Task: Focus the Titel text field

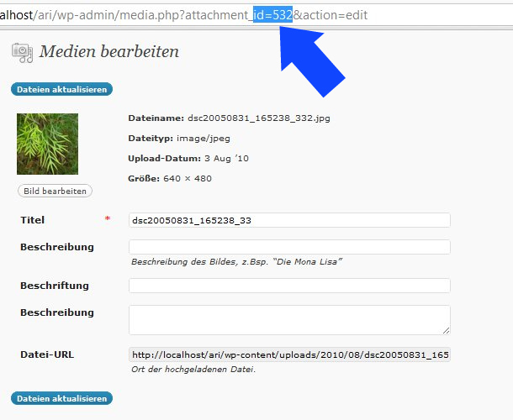Action: [x=288, y=220]
